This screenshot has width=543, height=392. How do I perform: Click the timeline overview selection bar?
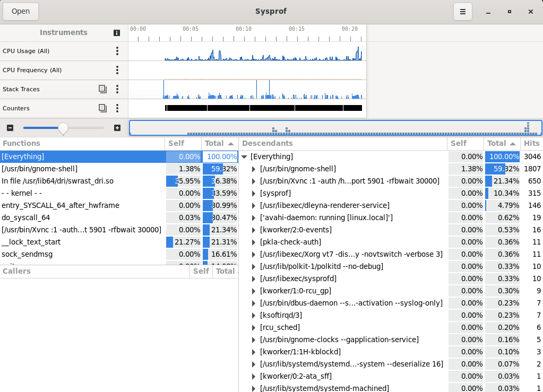335,128
